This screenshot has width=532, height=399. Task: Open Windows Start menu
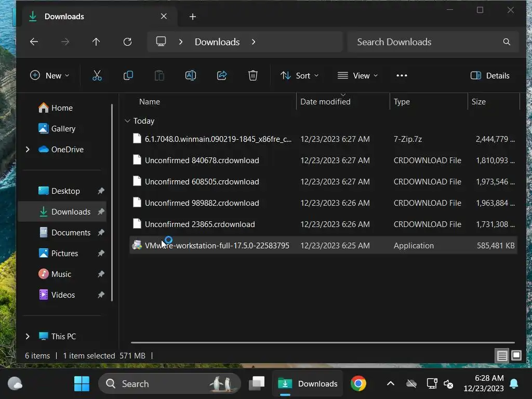(x=82, y=384)
